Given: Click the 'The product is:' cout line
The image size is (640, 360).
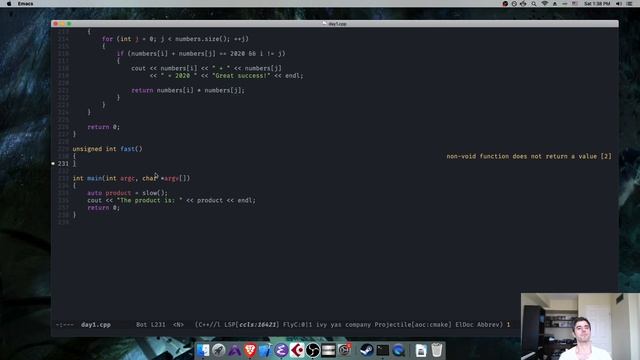Looking at the screenshot, I should (x=171, y=200).
